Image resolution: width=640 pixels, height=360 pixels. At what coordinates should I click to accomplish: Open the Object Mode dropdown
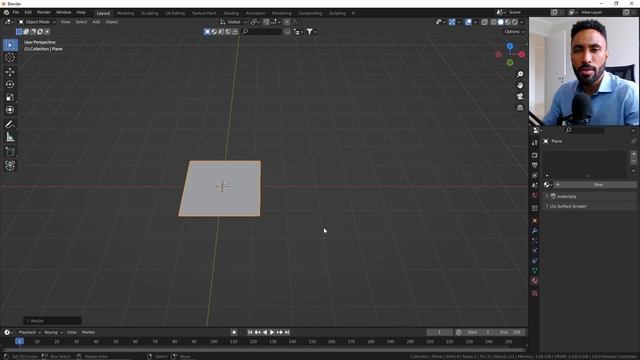pyautogui.click(x=37, y=22)
